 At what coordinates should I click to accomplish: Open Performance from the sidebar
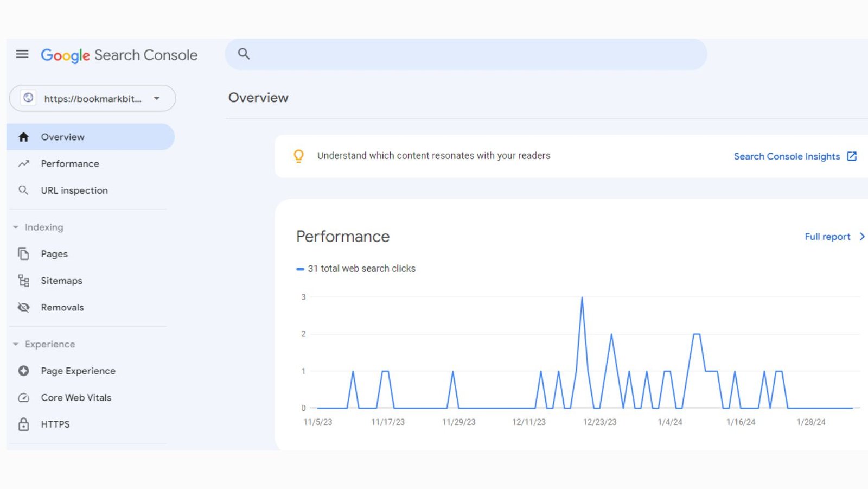coord(70,164)
